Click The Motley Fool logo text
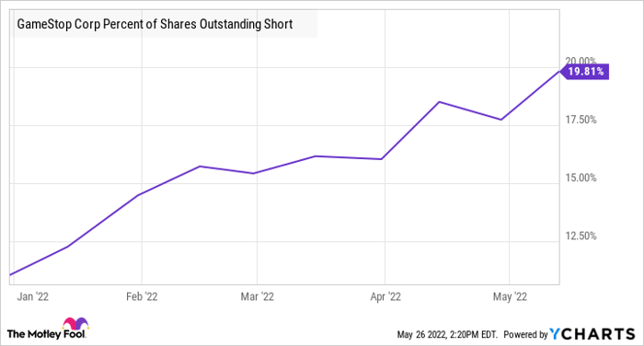Image resolution: width=644 pixels, height=346 pixels. click(x=46, y=334)
